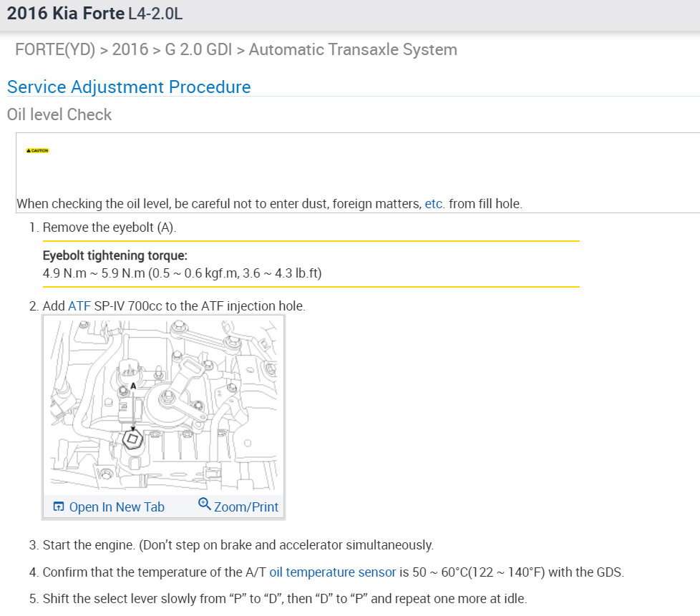The image size is (700, 616).
Task: Open the "oil temperature sensor" link
Action: 332,572
